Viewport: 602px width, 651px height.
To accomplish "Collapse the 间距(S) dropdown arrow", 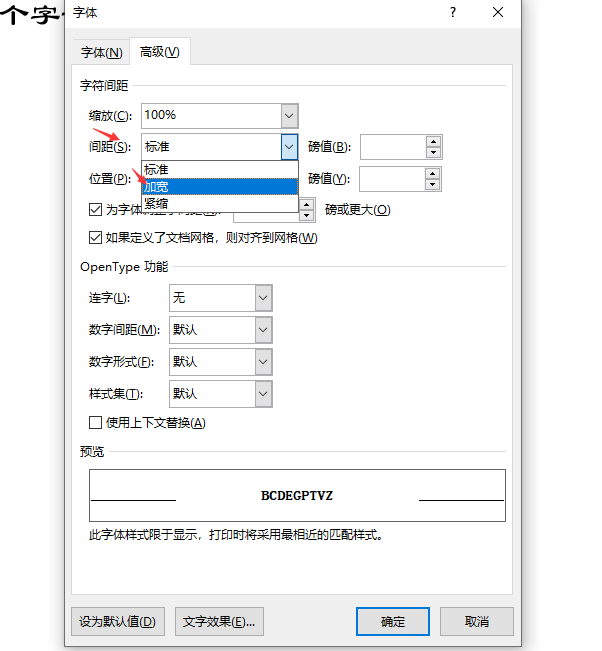I will pyautogui.click(x=289, y=147).
